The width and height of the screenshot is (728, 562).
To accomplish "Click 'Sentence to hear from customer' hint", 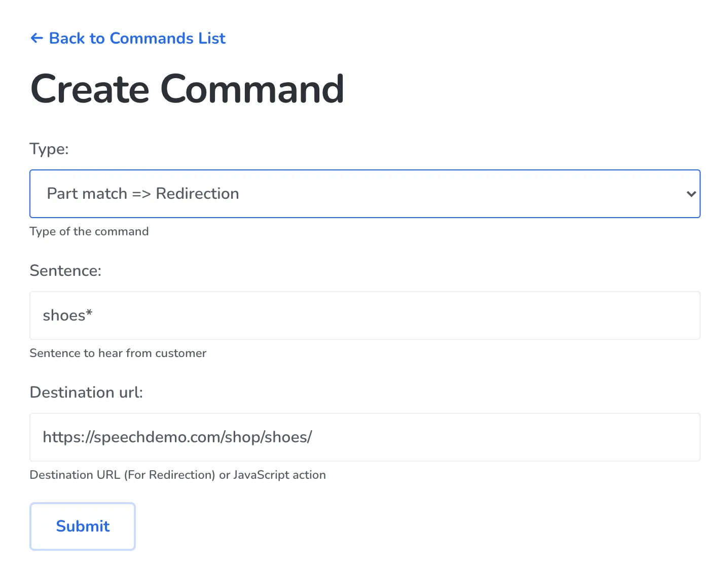I will click(x=118, y=353).
